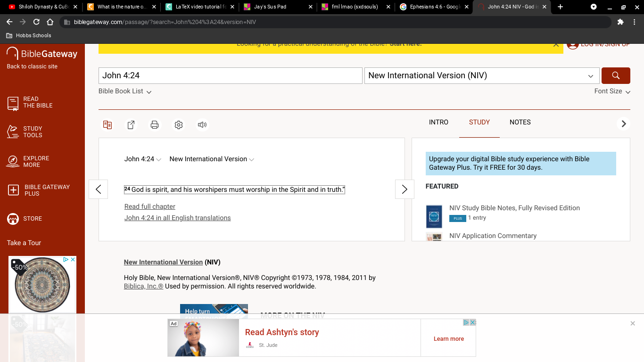Click the red search magnifier button
This screenshot has height=362, width=644.
pyautogui.click(x=616, y=75)
